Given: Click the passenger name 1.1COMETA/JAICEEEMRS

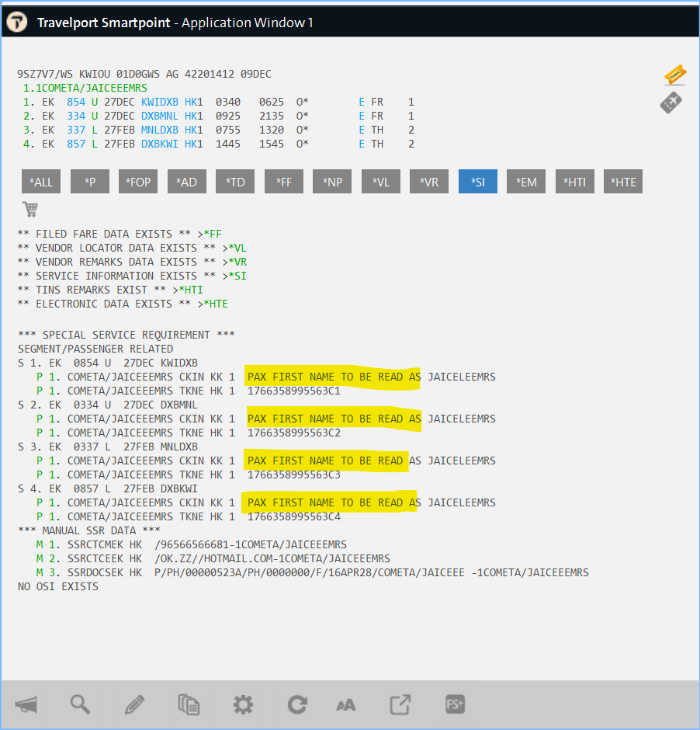Looking at the screenshot, I should point(85,88).
